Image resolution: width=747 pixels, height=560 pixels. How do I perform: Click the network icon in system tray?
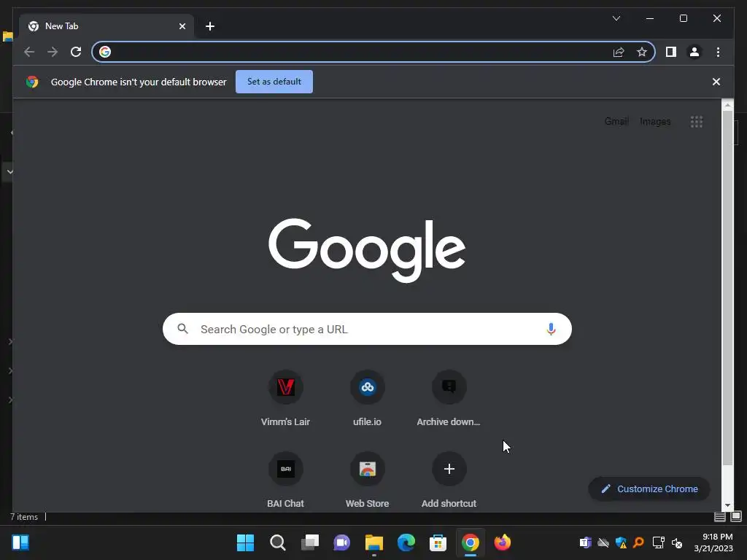pos(659,542)
